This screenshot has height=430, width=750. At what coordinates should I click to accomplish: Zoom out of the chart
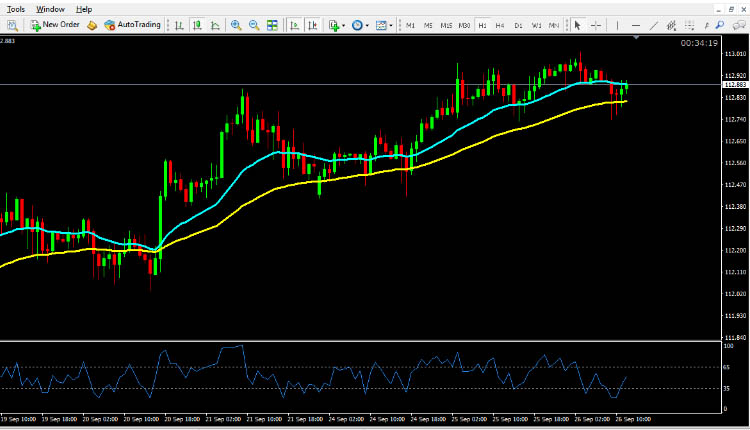[254, 25]
